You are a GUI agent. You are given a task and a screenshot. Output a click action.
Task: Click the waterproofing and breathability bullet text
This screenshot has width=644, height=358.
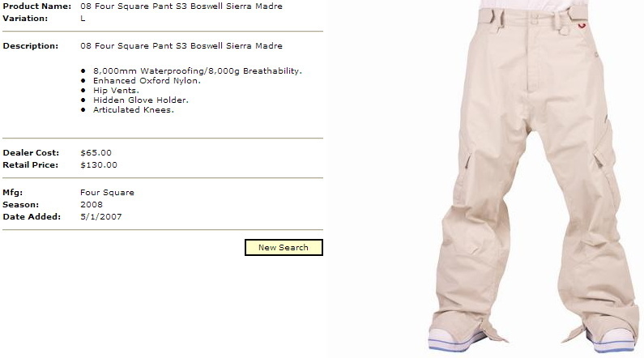(x=197, y=71)
